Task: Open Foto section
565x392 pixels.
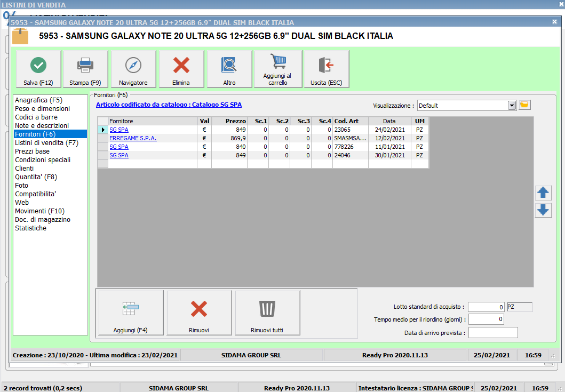Action: (21, 185)
